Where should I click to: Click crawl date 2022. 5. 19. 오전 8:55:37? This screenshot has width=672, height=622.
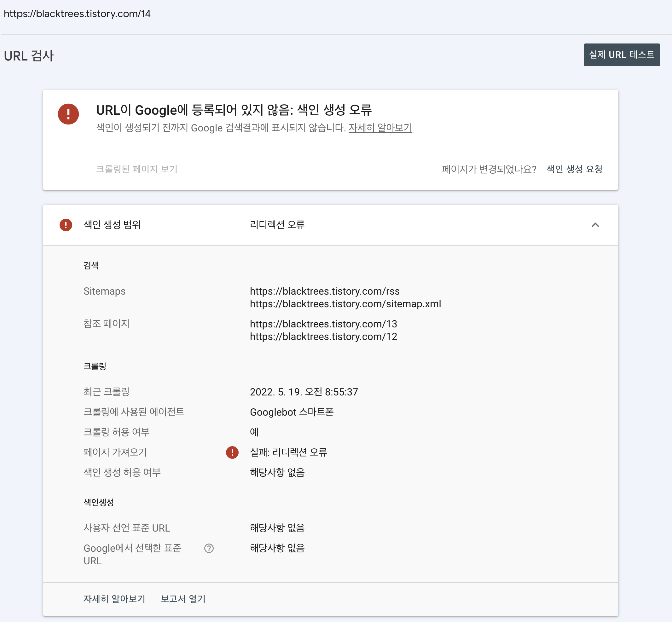tap(304, 392)
